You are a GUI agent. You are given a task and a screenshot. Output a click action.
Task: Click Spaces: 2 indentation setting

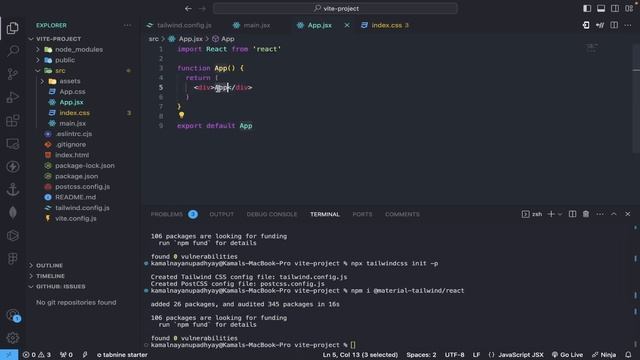[421, 355]
